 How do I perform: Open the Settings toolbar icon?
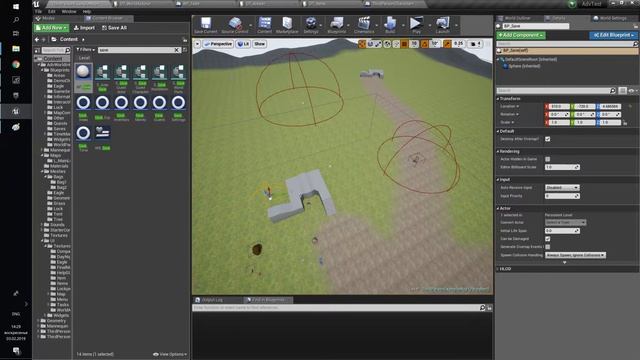coord(311,24)
